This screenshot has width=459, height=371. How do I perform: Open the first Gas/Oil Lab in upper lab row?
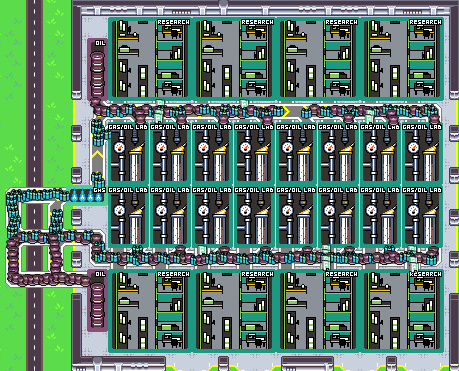pos(128,153)
